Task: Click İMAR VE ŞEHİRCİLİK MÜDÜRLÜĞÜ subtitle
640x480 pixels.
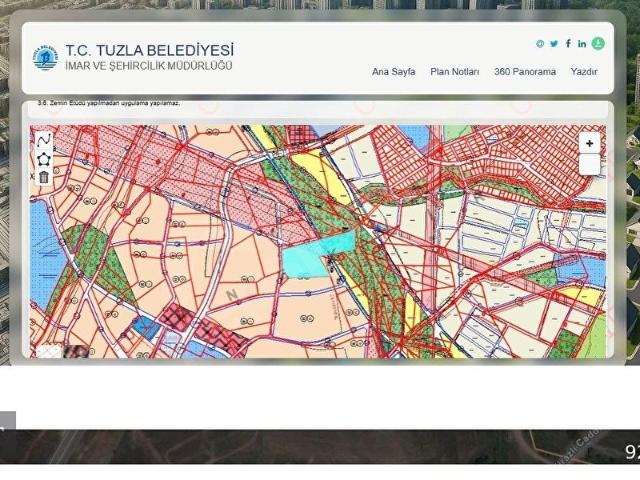Action: pyautogui.click(x=149, y=66)
